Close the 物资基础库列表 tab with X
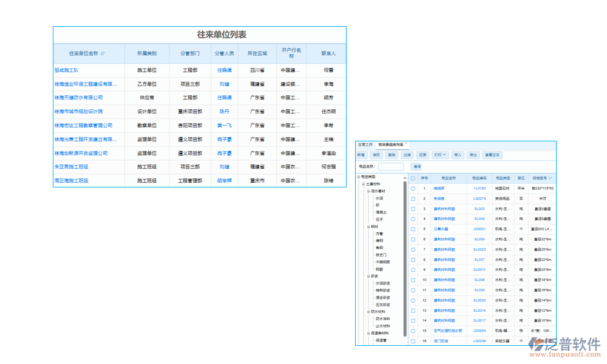This screenshot has height=364, width=607. 407,144
